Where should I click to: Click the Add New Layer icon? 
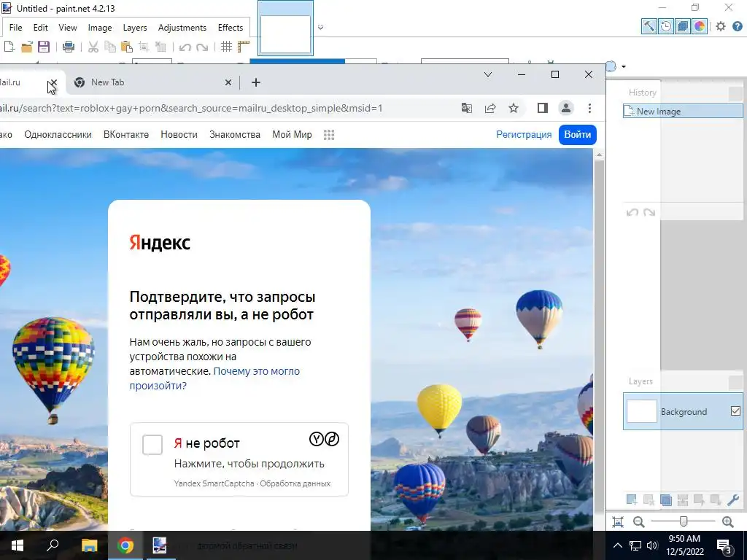coord(632,499)
